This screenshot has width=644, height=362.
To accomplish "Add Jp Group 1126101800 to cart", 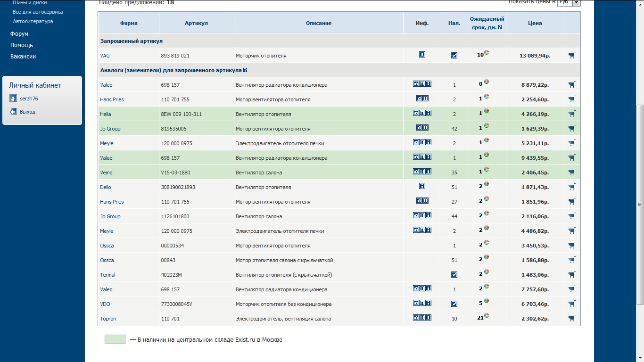I will pyautogui.click(x=572, y=216).
